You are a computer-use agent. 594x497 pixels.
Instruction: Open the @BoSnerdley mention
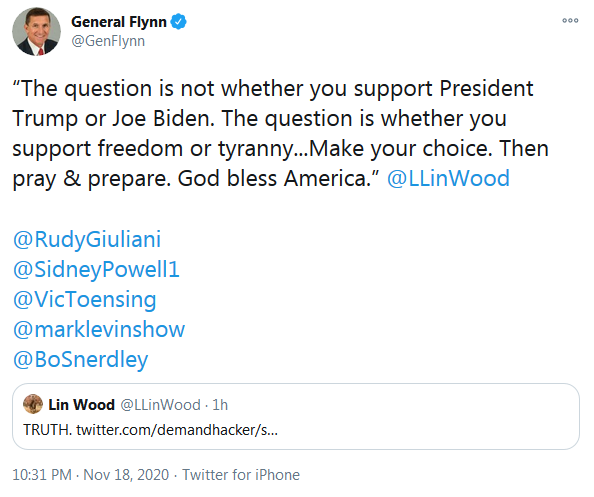click(x=81, y=359)
